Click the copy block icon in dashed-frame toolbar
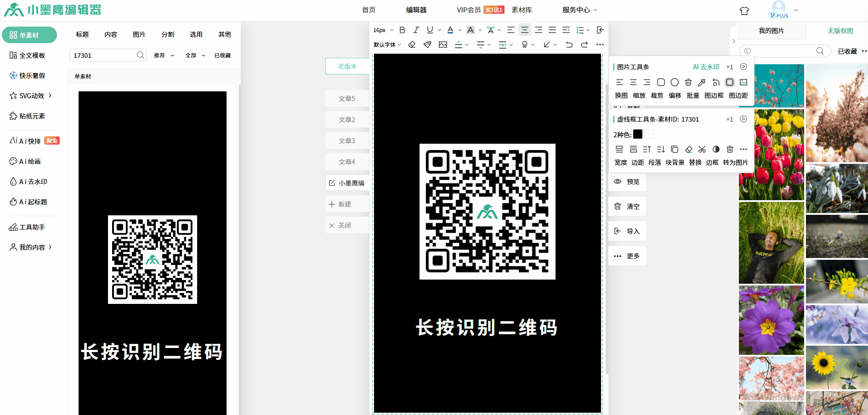868x415 pixels. 675,149
